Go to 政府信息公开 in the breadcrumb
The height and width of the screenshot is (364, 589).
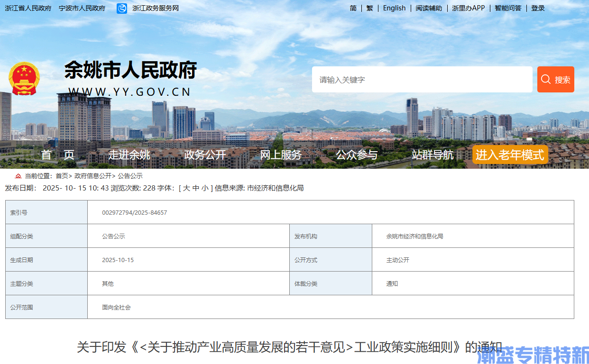92,176
